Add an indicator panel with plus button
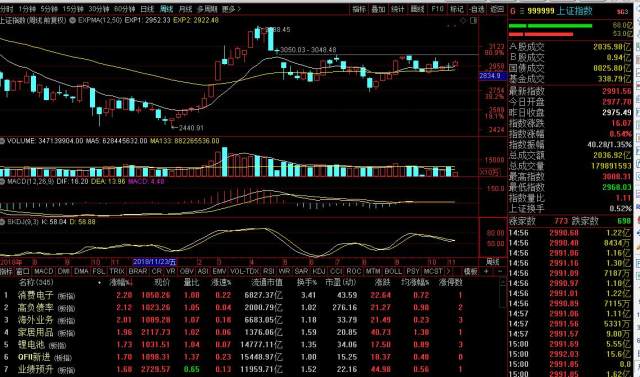The width and height of the screenshot is (640, 377). [x=486, y=271]
